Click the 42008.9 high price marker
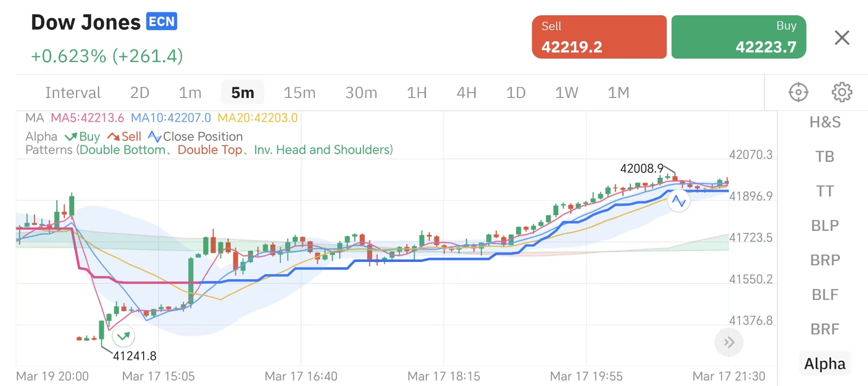This screenshot has width=868, height=386. (x=642, y=168)
